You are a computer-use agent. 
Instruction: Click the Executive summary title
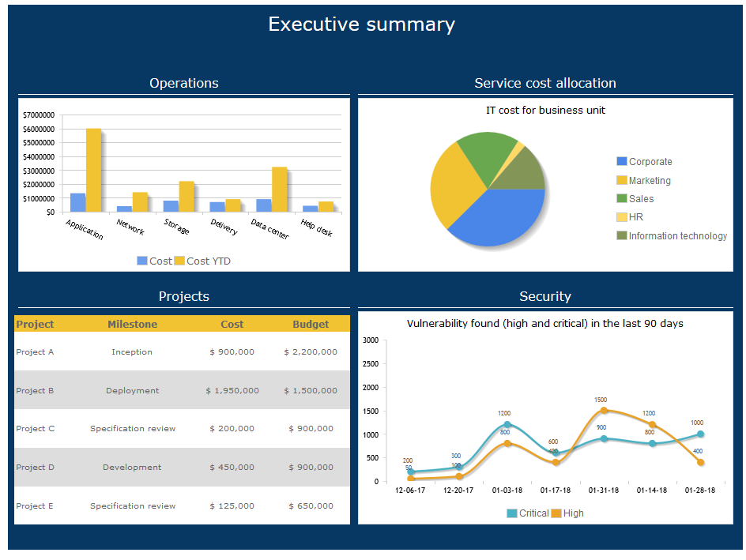click(362, 24)
